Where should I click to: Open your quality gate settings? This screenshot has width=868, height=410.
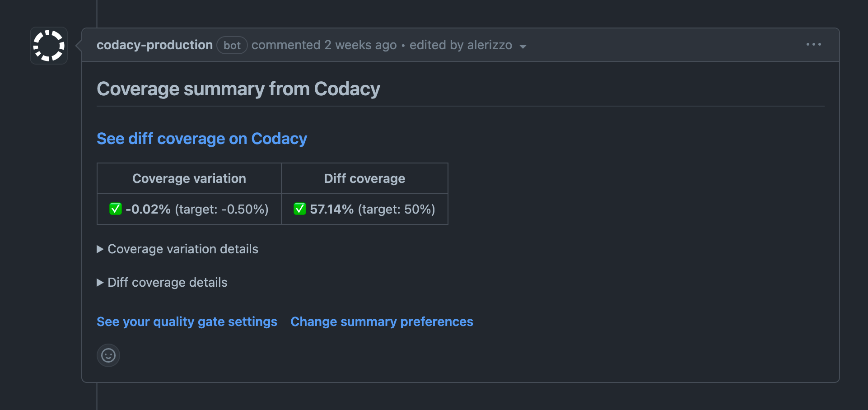(x=187, y=321)
